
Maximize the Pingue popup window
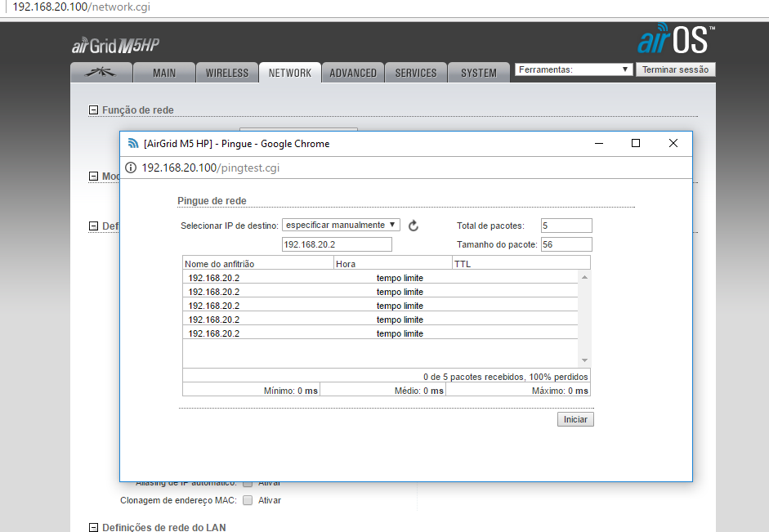click(636, 143)
